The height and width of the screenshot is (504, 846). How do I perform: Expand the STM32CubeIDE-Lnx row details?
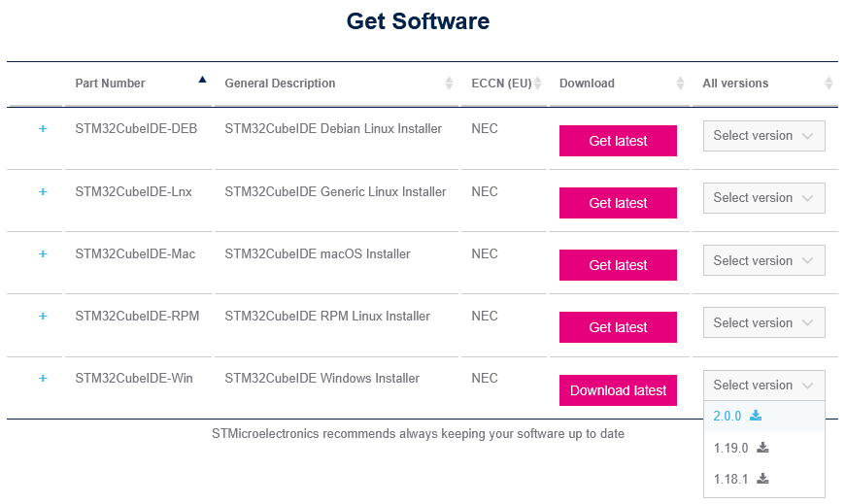point(43,192)
